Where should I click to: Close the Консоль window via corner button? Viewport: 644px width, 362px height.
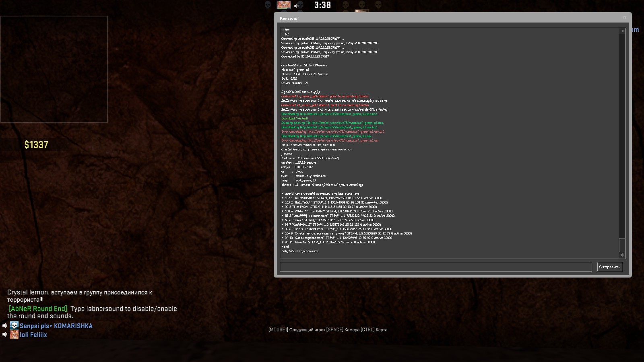pyautogui.click(x=624, y=18)
